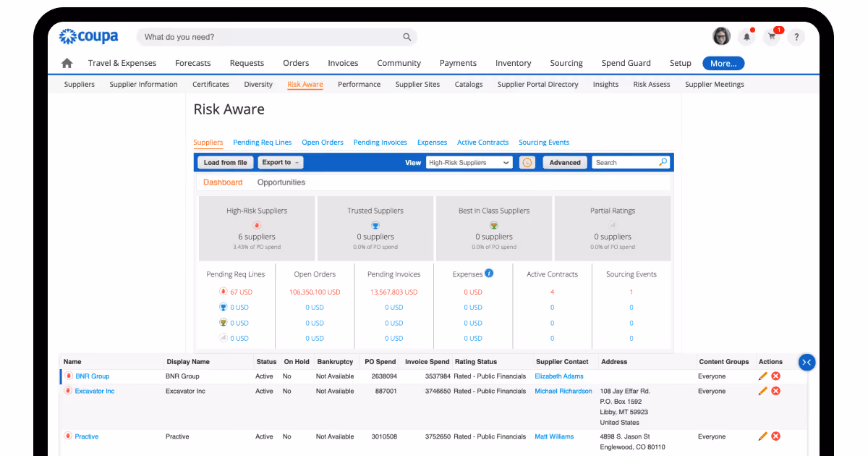This screenshot has height=456, width=868.
Task: Open the Supplier Portal Directory subtab
Action: click(x=538, y=84)
